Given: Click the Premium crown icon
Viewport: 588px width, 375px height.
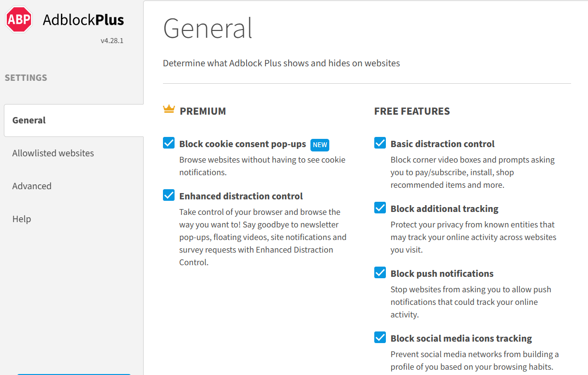Looking at the screenshot, I should pos(169,109).
